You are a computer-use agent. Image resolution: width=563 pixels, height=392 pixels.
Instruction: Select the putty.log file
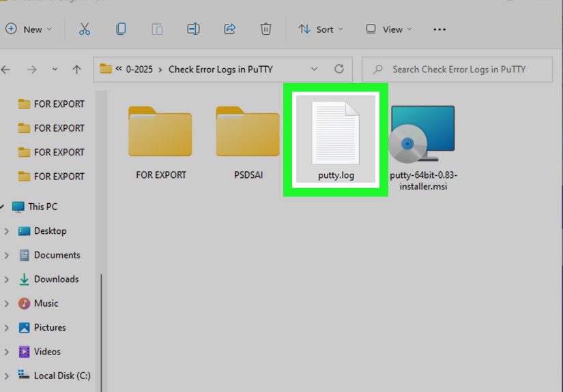336,140
